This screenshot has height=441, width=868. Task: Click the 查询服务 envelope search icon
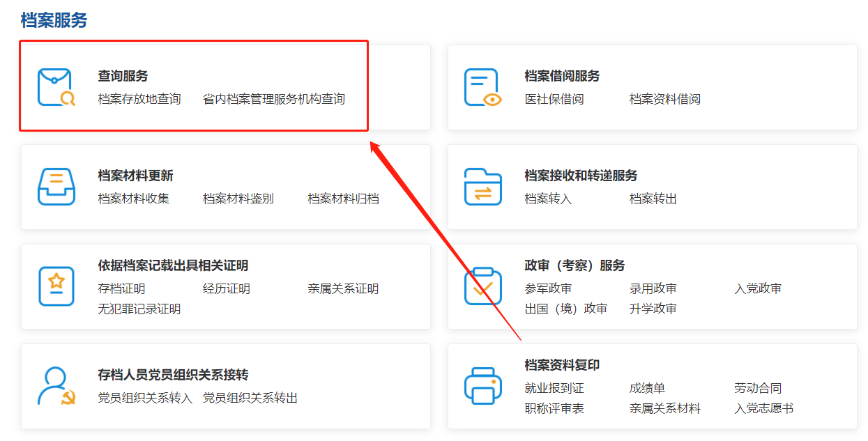56,87
